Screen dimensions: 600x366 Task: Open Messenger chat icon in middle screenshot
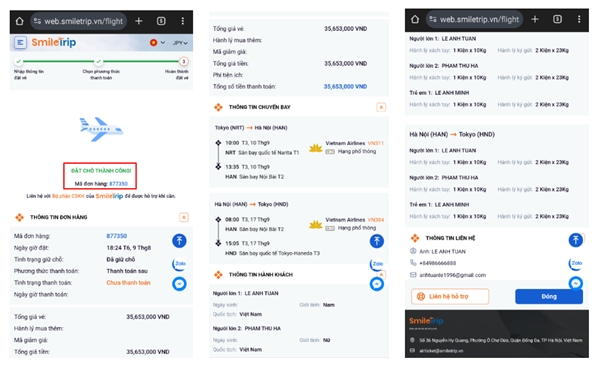pyautogui.click(x=377, y=284)
